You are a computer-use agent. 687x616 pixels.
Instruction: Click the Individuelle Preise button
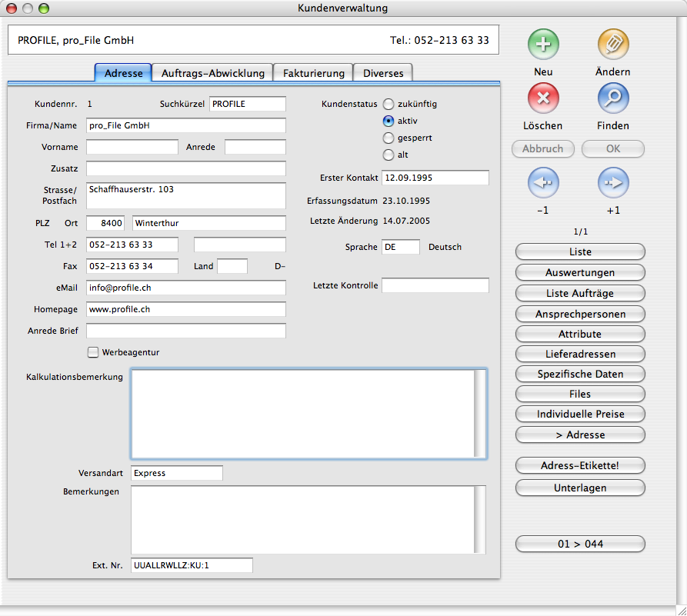point(580,414)
